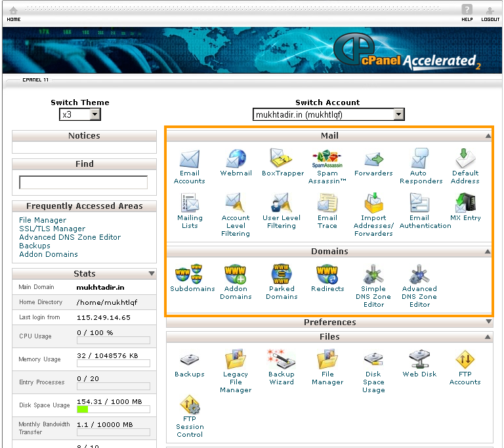Open the BoxTrapper tool
The image size is (504, 448).
coord(281,158)
